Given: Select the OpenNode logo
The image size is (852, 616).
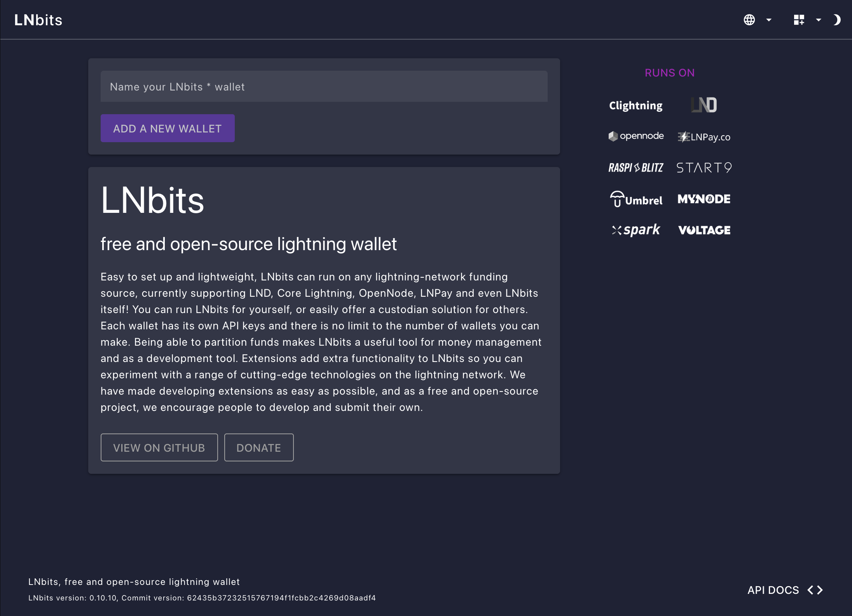Looking at the screenshot, I should [x=636, y=136].
